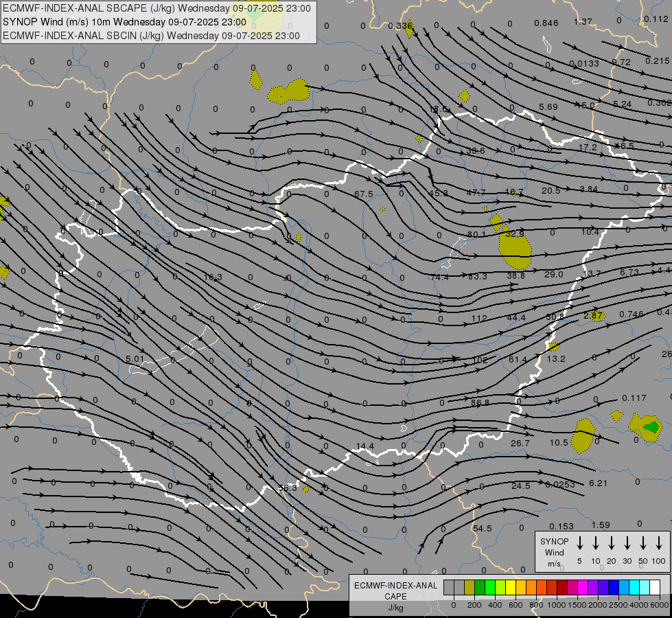Click the grid value 80.1

click(476, 234)
